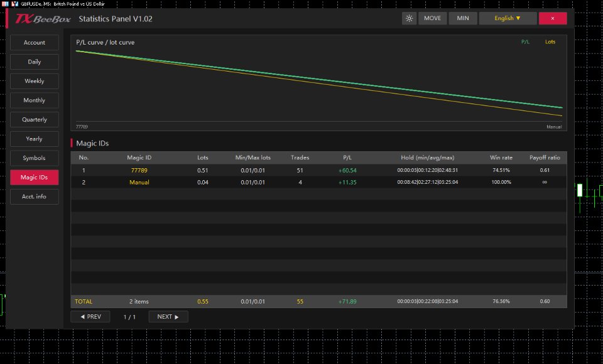Click the Trades column header

pos(300,158)
